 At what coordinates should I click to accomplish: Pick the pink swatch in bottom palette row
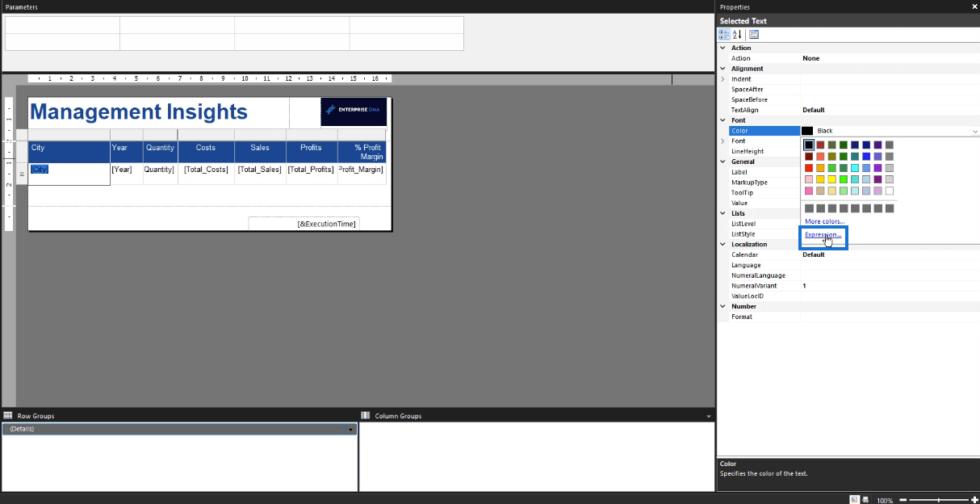coord(809,191)
